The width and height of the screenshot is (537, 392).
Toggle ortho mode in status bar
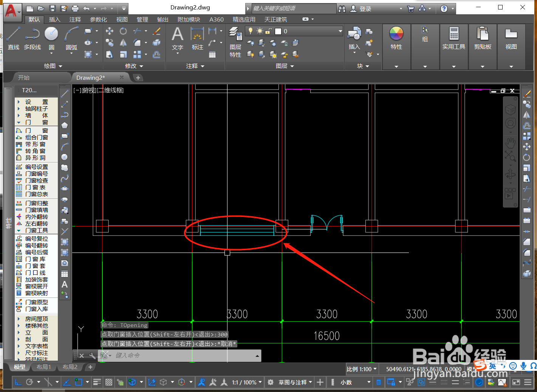(x=18, y=382)
